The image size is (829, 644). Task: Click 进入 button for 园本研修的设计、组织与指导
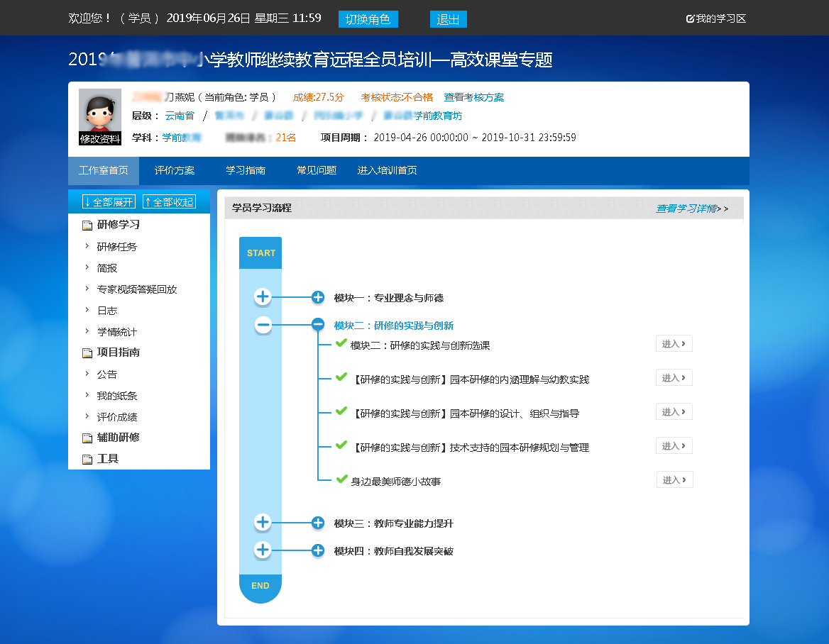pos(674,412)
